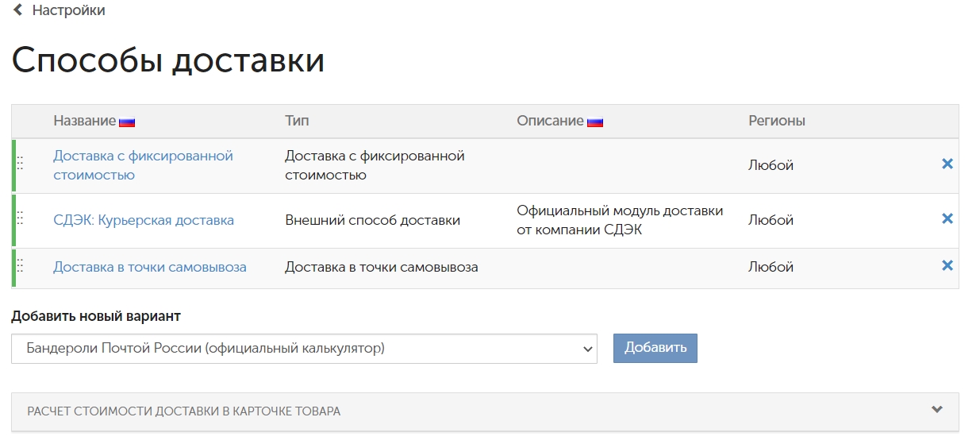
Task: Click drag handle of СДЭК row
Action: click(x=20, y=218)
